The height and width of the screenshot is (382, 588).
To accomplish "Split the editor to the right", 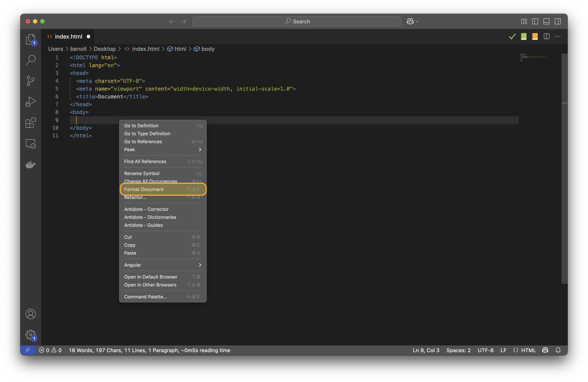I will [x=547, y=37].
